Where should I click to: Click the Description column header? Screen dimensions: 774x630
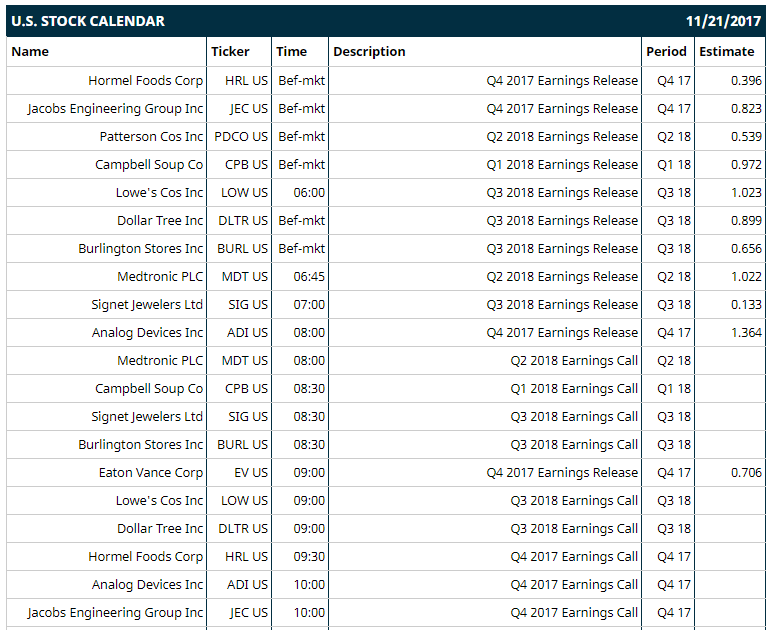[x=369, y=52]
